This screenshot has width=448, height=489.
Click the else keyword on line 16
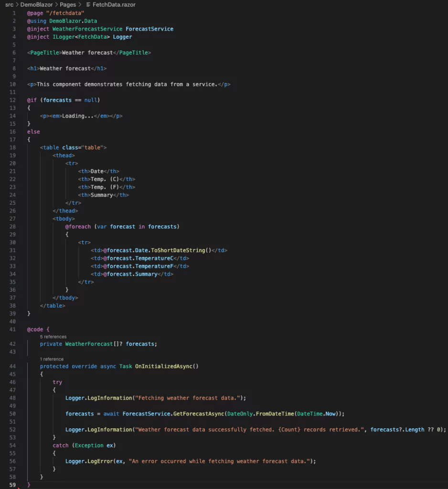[x=33, y=132]
